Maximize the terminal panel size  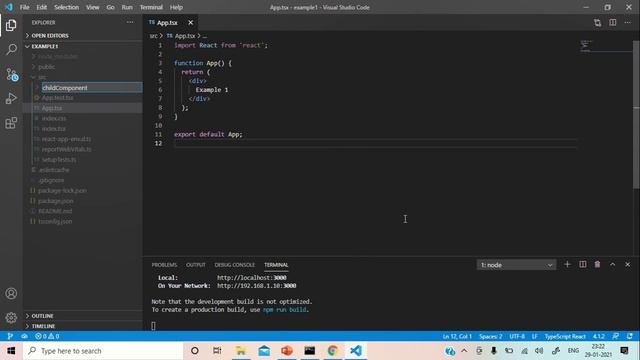coord(612,264)
